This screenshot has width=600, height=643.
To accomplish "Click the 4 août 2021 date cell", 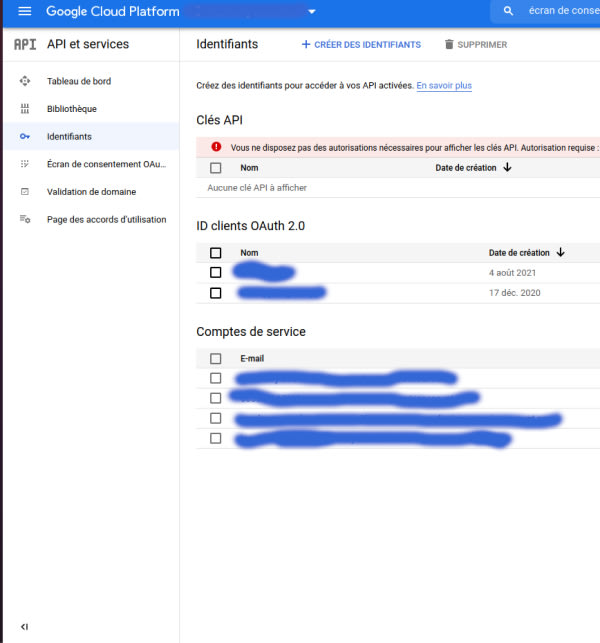I will point(512,273).
